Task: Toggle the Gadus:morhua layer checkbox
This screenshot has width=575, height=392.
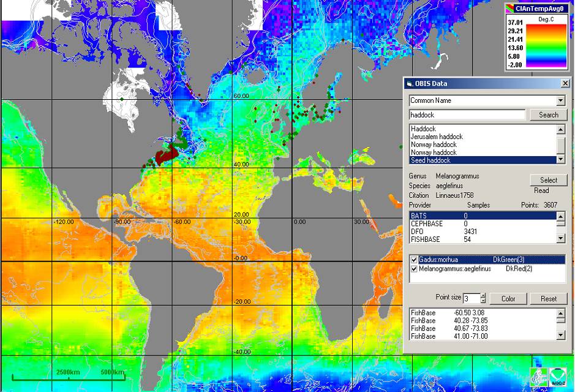Action: (x=415, y=260)
